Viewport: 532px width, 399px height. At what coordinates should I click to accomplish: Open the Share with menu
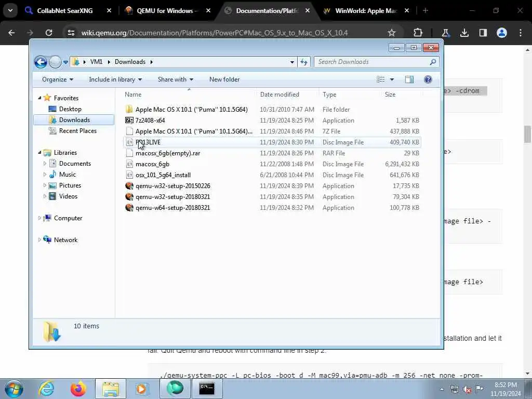[176, 79]
